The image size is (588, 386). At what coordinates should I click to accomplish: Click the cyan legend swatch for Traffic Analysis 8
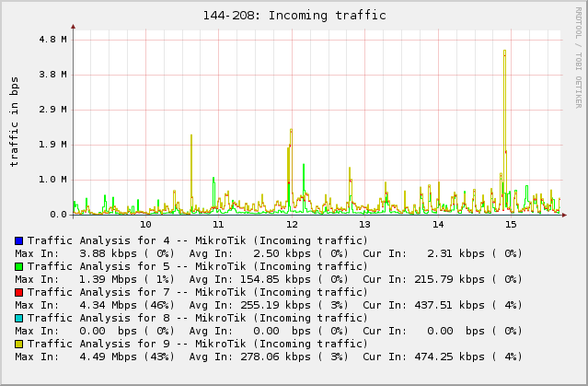[x=18, y=318]
